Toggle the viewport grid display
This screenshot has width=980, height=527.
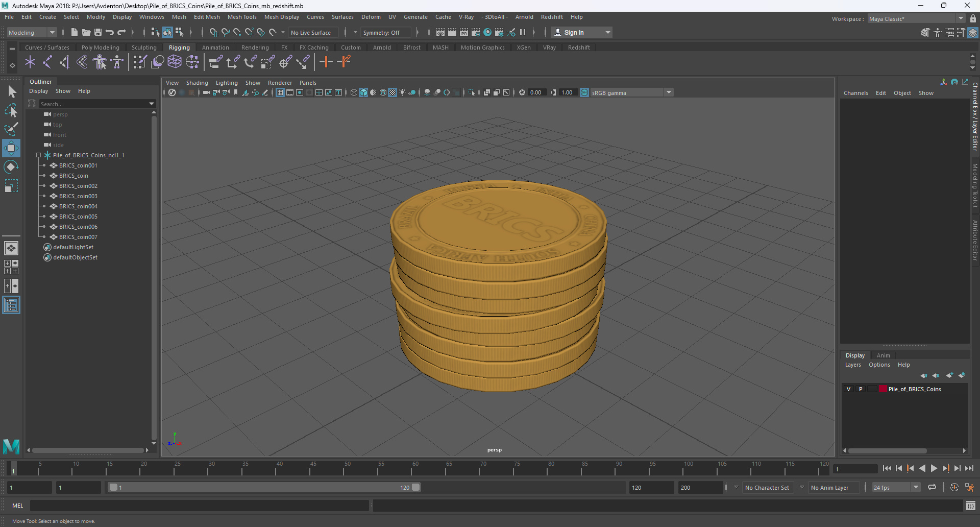280,92
